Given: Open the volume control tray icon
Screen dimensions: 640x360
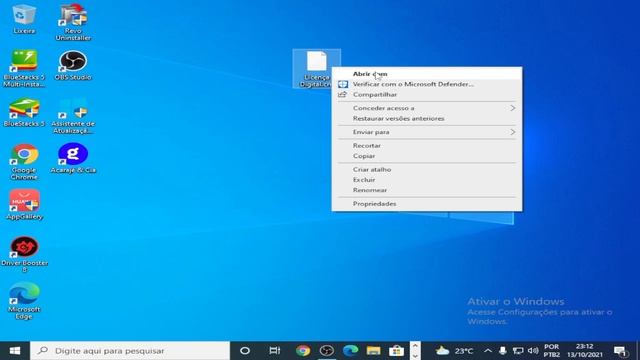Looking at the screenshot, I should pos(533,351).
